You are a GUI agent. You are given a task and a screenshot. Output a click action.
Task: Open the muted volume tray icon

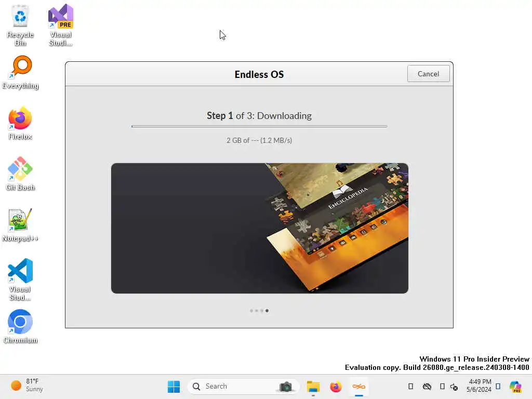pos(454,387)
